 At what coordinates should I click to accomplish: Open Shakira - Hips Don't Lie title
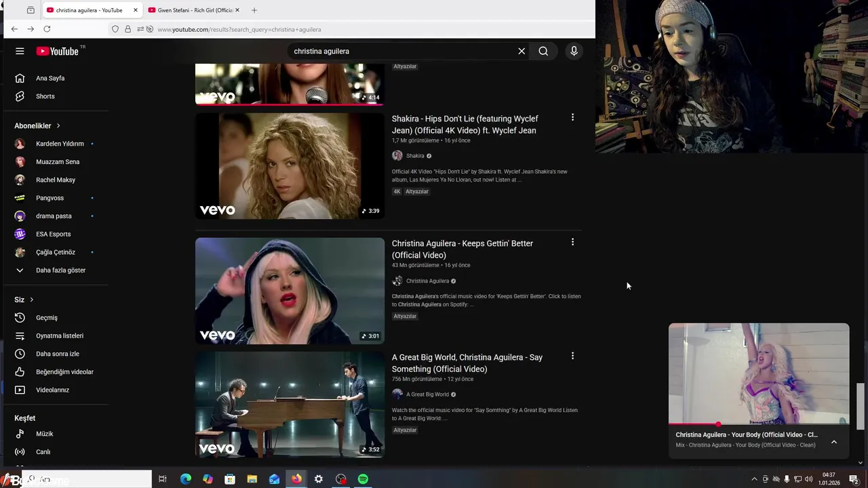(465, 125)
